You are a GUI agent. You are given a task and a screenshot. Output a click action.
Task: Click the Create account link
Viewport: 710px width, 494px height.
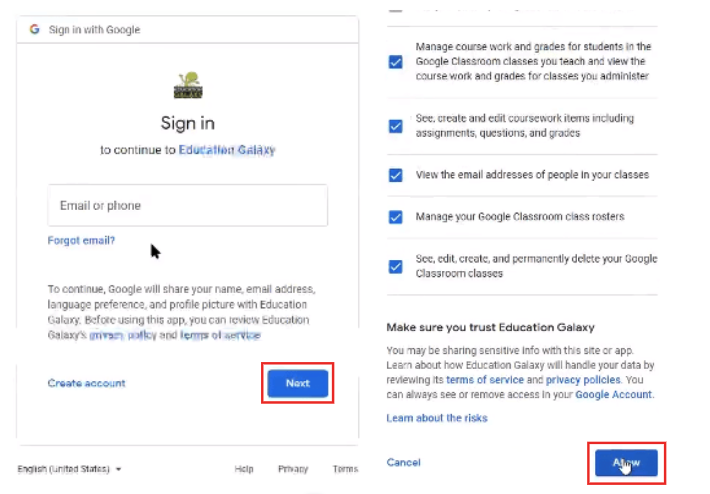pos(86,383)
